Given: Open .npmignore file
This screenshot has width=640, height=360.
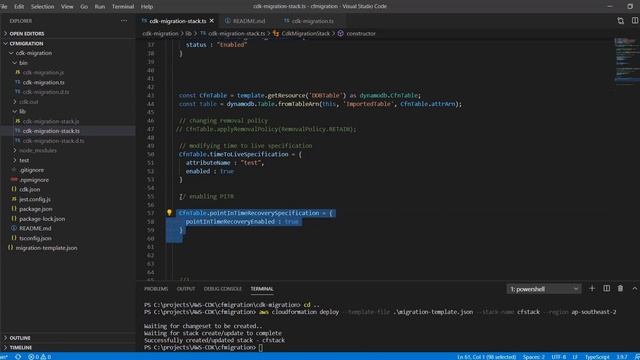Looking at the screenshot, I should point(34,180).
